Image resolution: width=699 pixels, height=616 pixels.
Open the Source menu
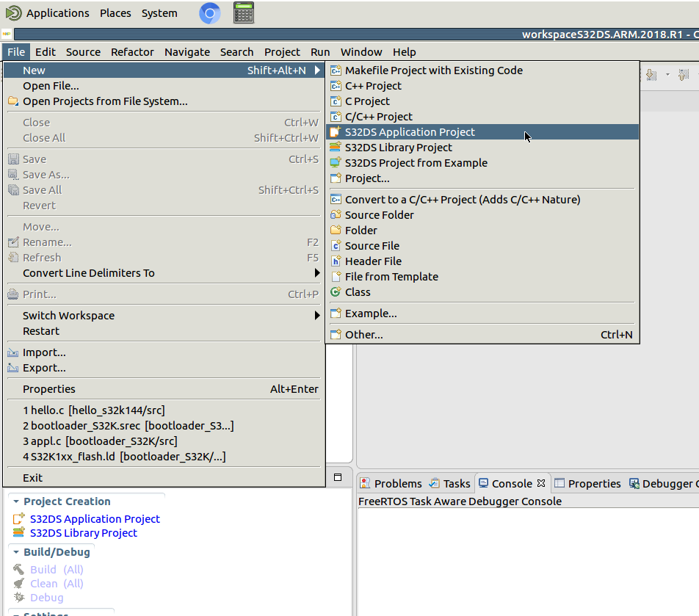tap(84, 52)
